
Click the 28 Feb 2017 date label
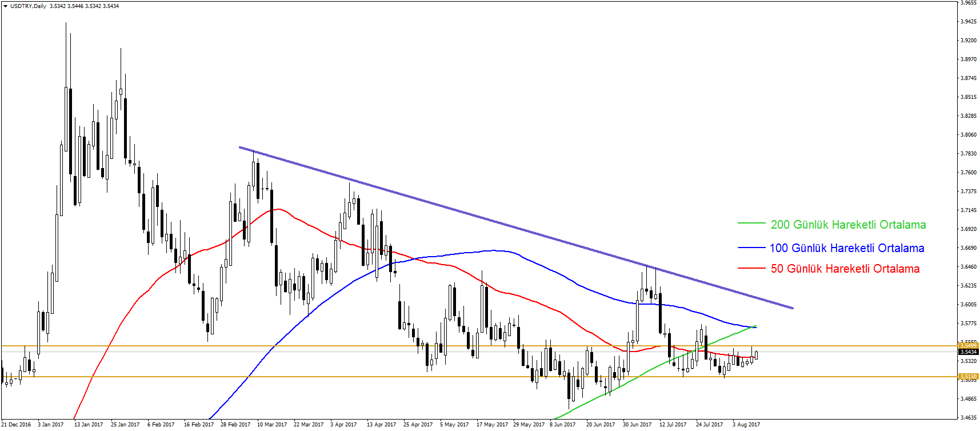click(x=235, y=425)
